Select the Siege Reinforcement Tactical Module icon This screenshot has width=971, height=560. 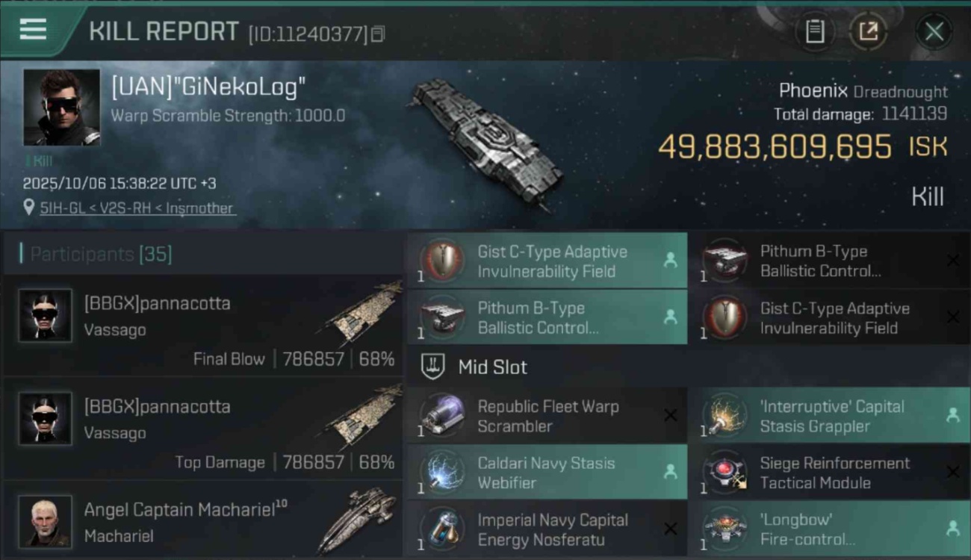[x=724, y=473]
